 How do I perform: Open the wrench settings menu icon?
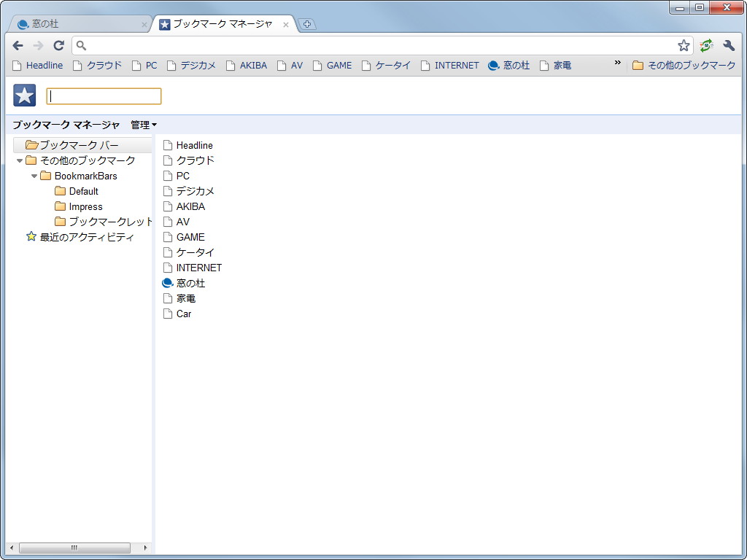729,44
